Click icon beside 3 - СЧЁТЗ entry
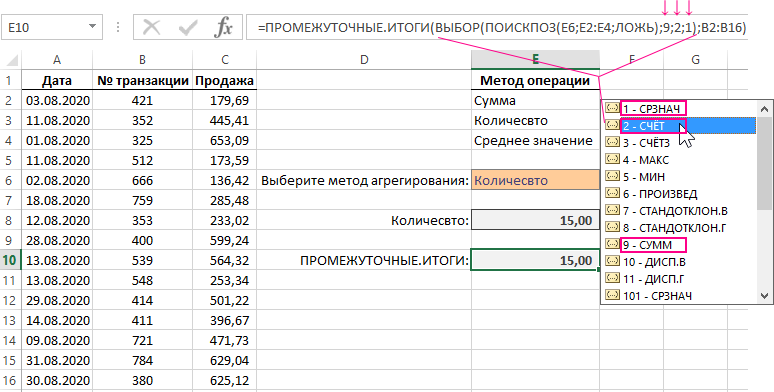Viewport: 774px width, 392px height. pos(612,142)
